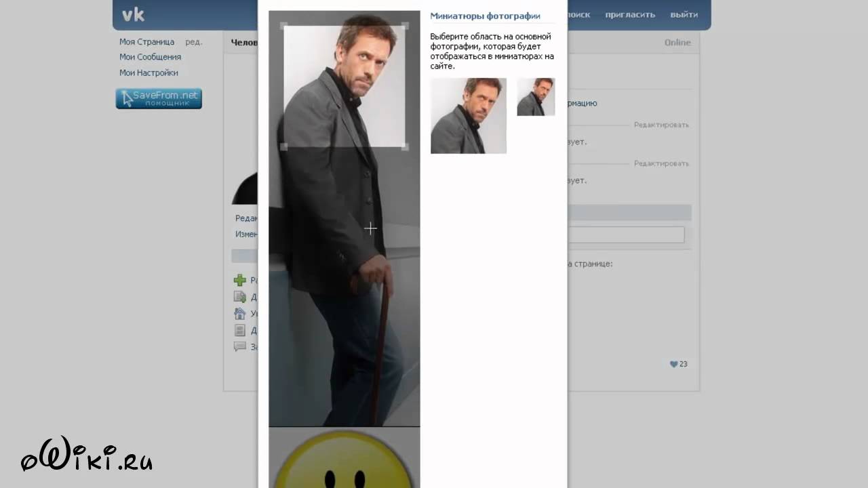Click поиск in the top menu

pos(578,14)
